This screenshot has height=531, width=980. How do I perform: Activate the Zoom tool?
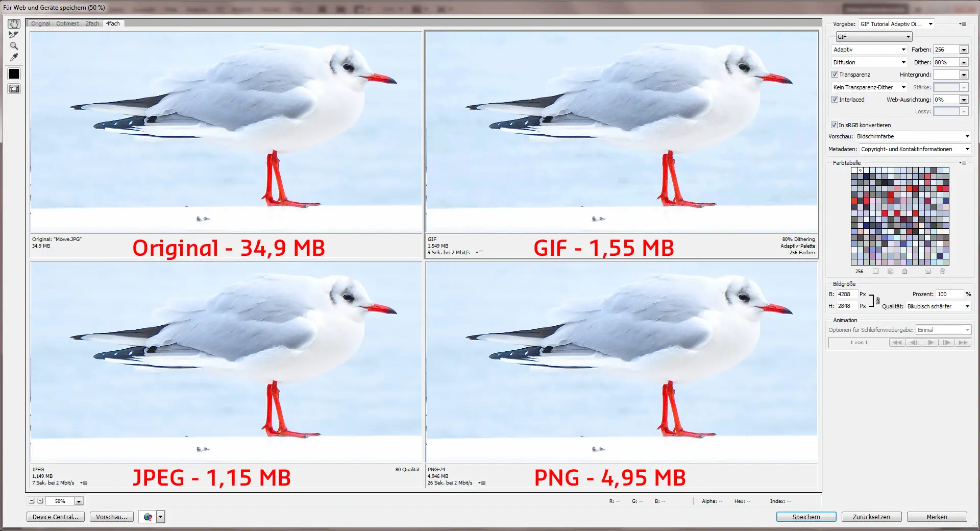click(x=13, y=46)
